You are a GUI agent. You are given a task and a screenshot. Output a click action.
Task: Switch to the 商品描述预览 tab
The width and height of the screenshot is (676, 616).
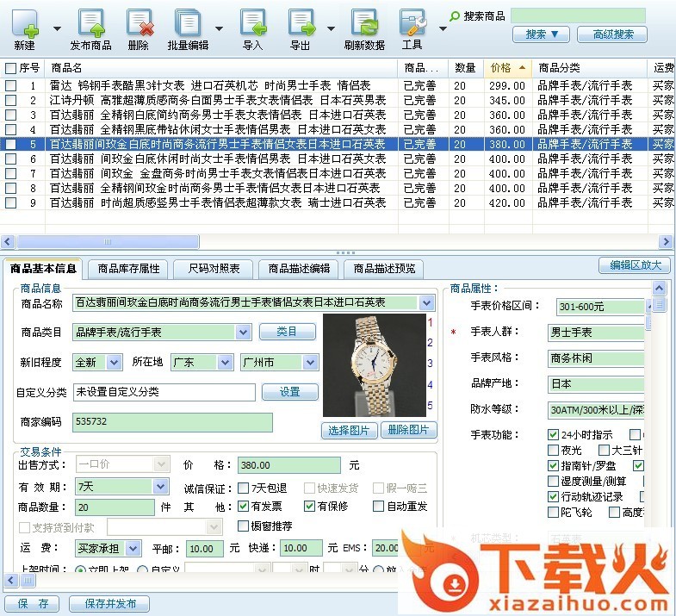pyautogui.click(x=384, y=268)
